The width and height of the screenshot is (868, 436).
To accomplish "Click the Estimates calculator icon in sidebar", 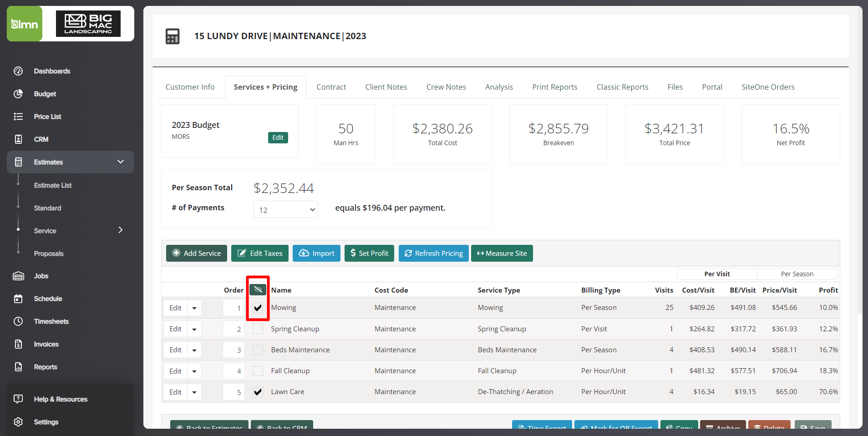I will 18,162.
